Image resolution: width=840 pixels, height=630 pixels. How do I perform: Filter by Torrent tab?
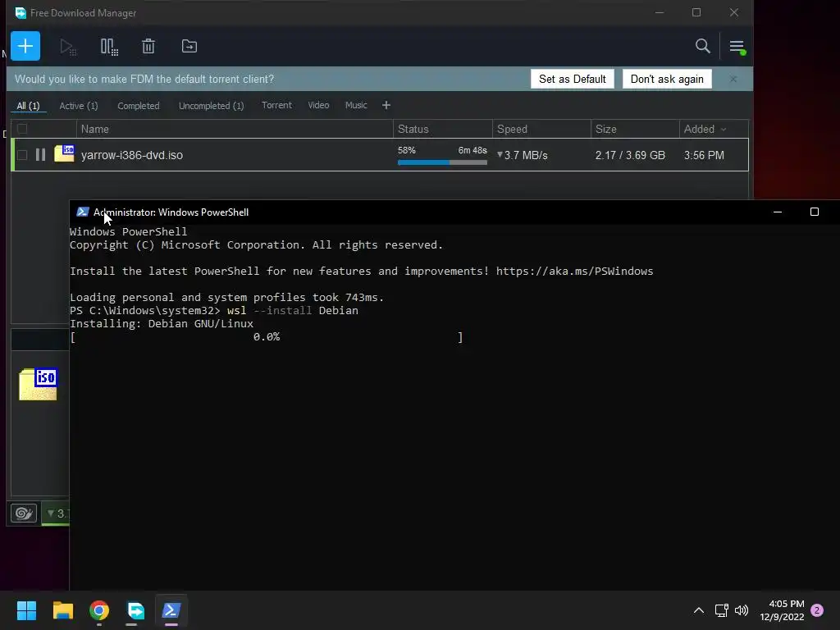(x=276, y=105)
